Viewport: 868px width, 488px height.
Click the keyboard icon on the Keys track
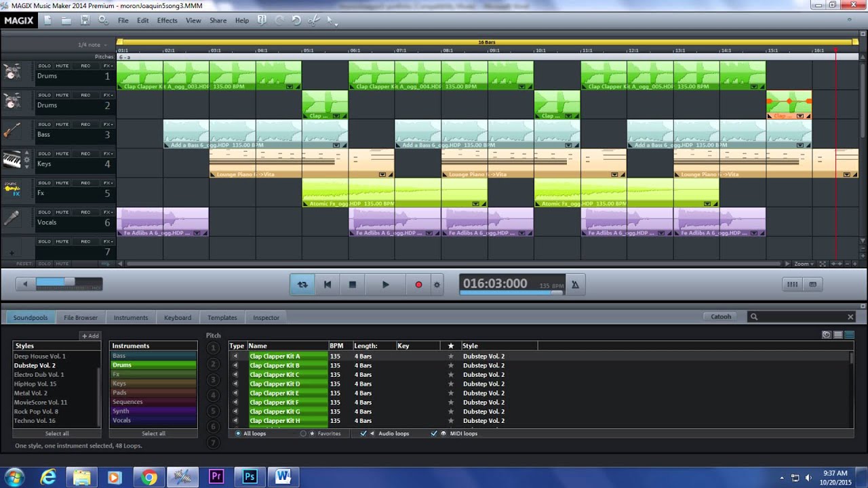(x=12, y=160)
